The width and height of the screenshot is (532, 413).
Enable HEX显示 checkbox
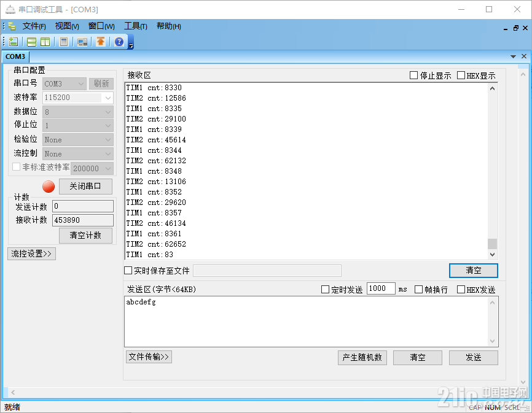click(461, 75)
